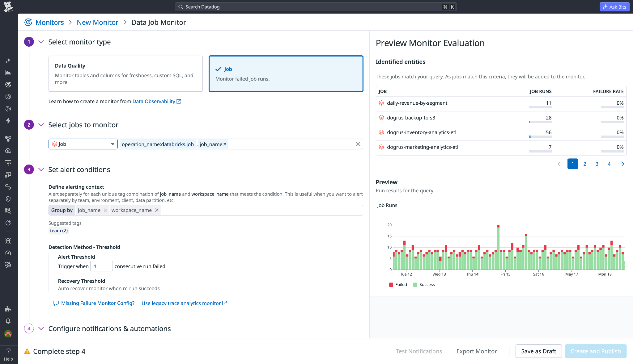The image size is (633, 364).
Task: Click the security shield icon in sidebar
Action: pyautogui.click(x=8, y=199)
